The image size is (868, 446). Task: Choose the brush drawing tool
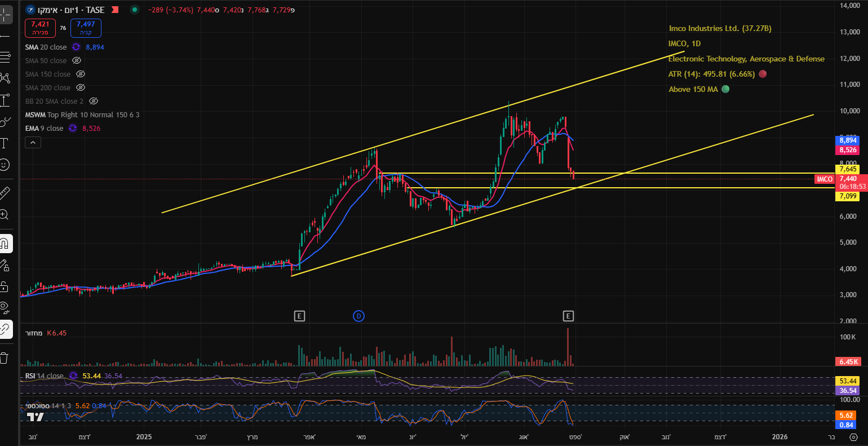pyautogui.click(x=5, y=121)
